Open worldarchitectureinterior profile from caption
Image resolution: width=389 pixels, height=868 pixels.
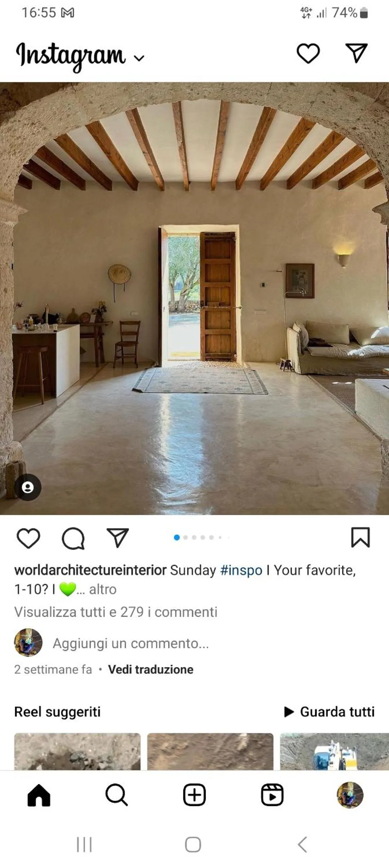[90, 570]
